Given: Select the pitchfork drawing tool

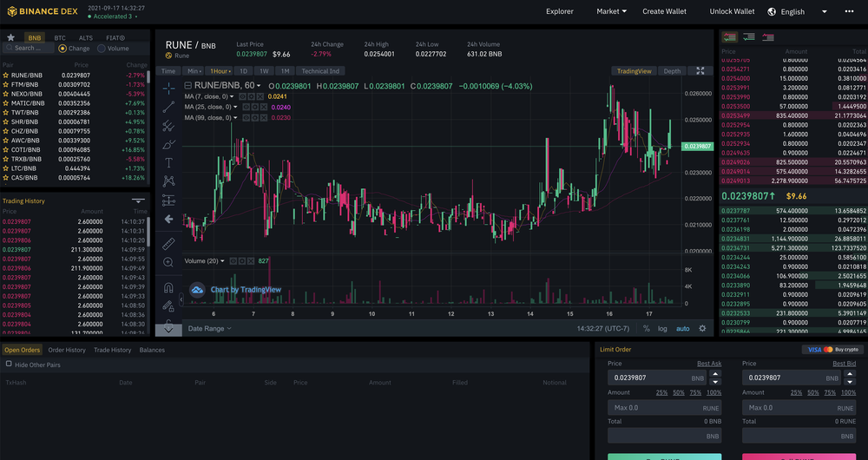Looking at the screenshot, I should [168, 126].
